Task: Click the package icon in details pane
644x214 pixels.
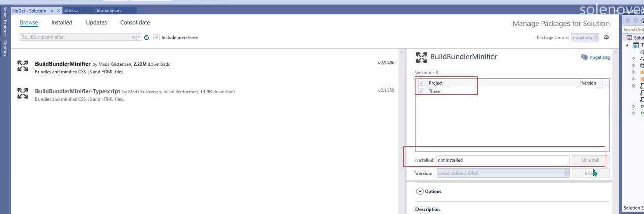Action: point(421,57)
